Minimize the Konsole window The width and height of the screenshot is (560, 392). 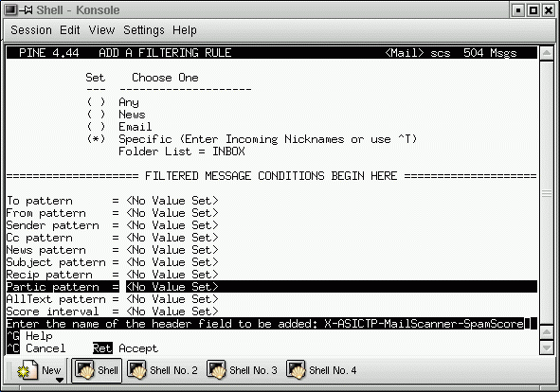pyautogui.click(x=518, y=10)
